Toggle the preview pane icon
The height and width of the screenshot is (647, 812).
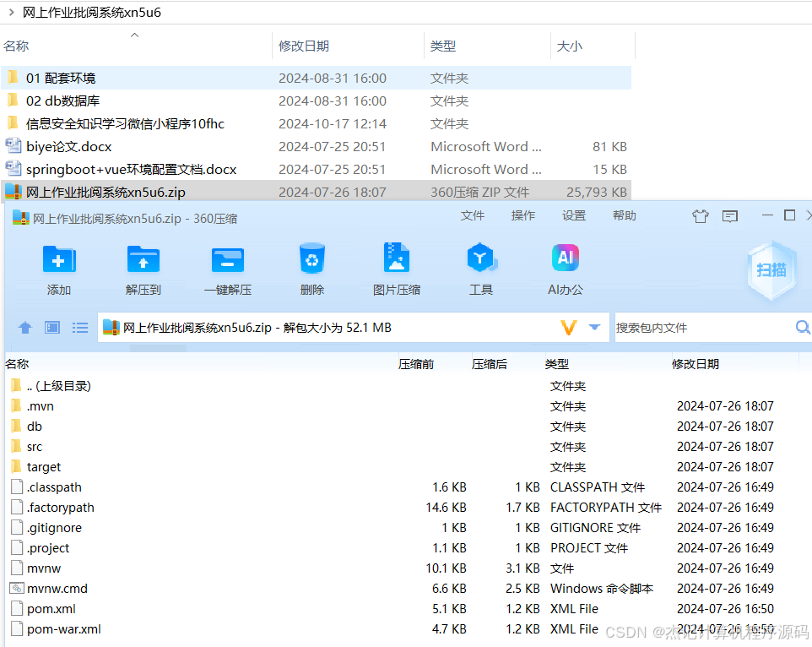51,327
